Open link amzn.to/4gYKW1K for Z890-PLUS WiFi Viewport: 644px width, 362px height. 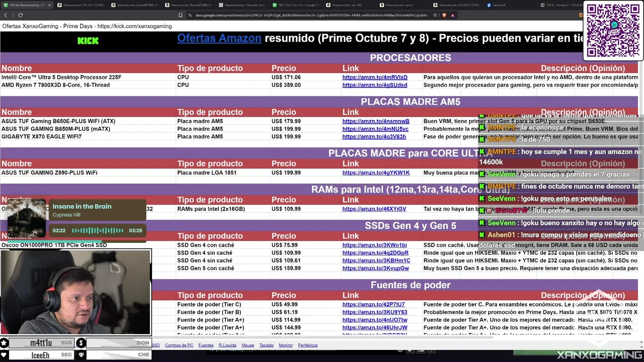coord(376,172)
